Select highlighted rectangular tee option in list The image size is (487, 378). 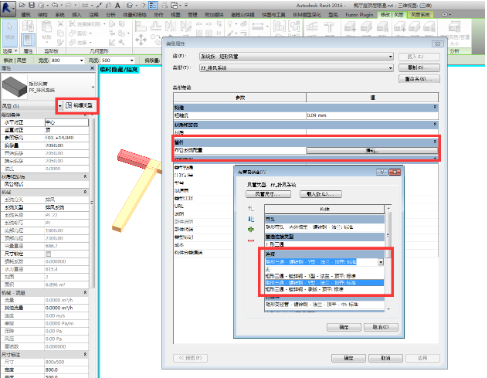pyautogui.click(x=324, y=283)
